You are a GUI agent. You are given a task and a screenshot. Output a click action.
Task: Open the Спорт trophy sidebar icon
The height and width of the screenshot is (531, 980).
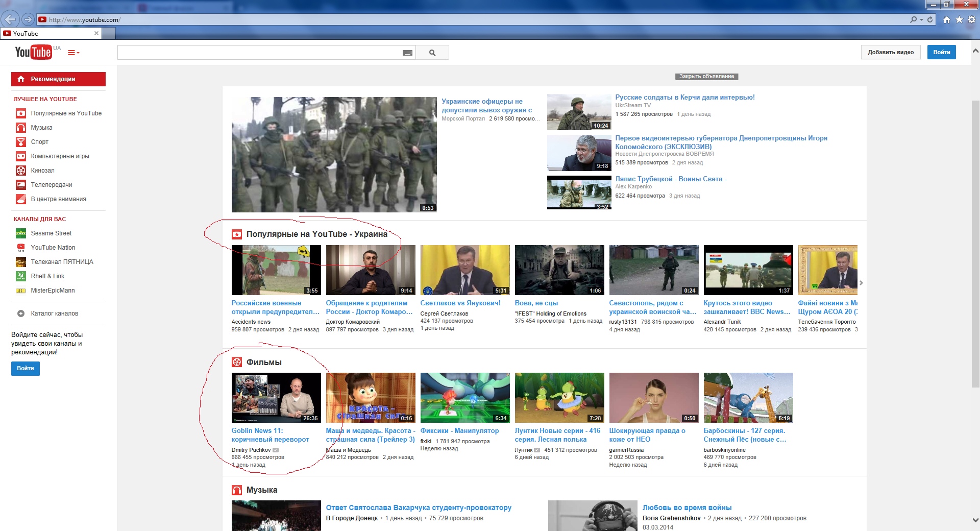pos(21,142)
